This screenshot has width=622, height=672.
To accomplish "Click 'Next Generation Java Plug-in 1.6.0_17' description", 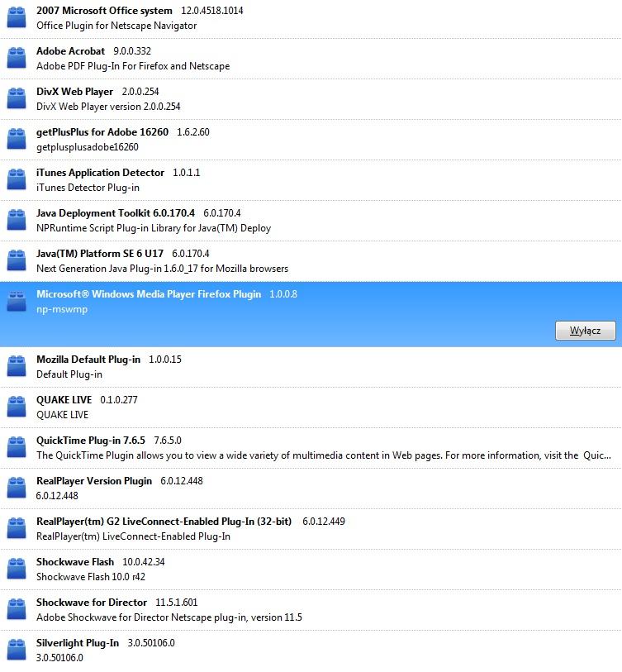I will [x=163, y=269].
